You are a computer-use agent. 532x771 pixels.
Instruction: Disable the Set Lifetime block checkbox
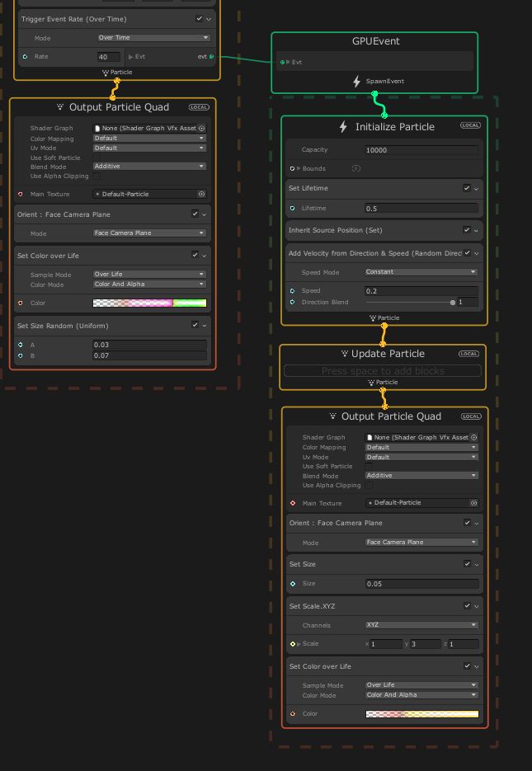click(467, 188)
